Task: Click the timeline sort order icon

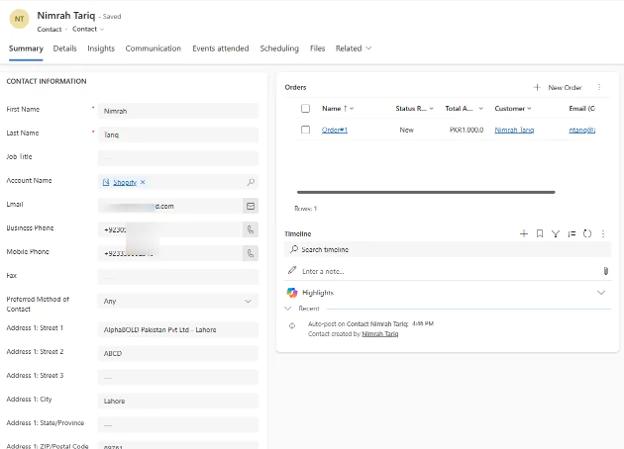Action: coord(571,234)
